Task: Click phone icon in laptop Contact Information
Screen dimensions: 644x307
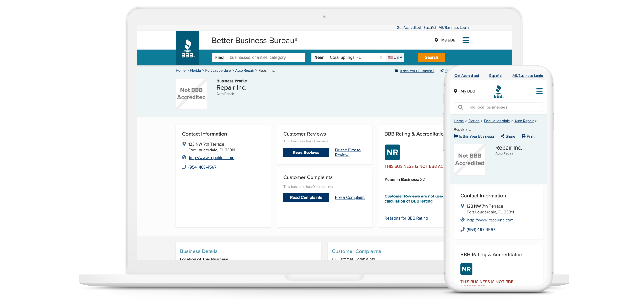Action: pos(184,167)
